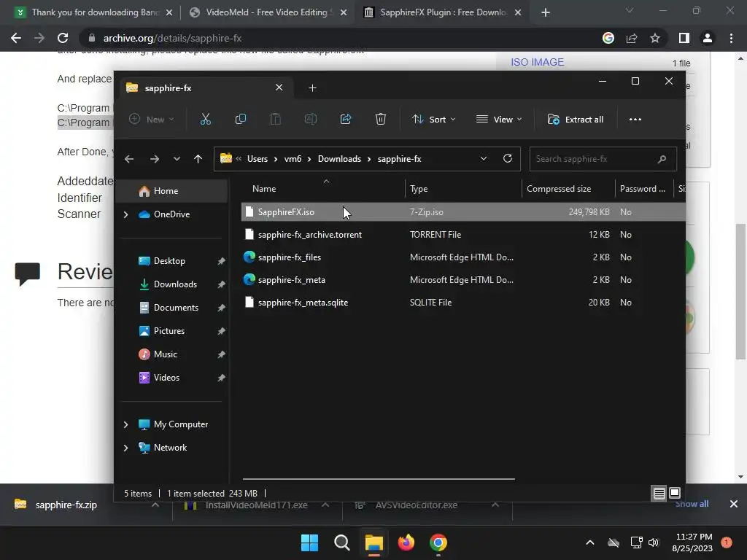The width and height of the screenshot is (747, 560).
Task: Open Chrome side panel icon
Action: [684, 38]
